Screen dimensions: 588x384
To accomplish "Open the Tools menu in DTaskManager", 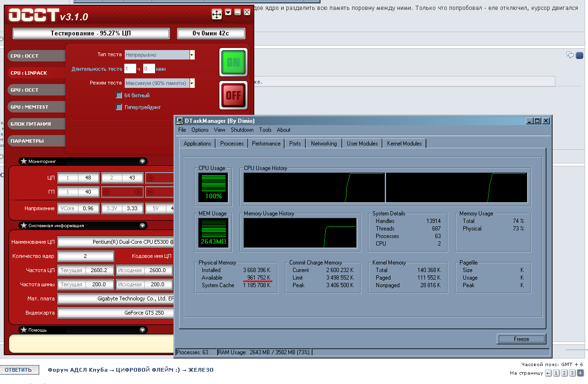I will click(x=265, y=130).
